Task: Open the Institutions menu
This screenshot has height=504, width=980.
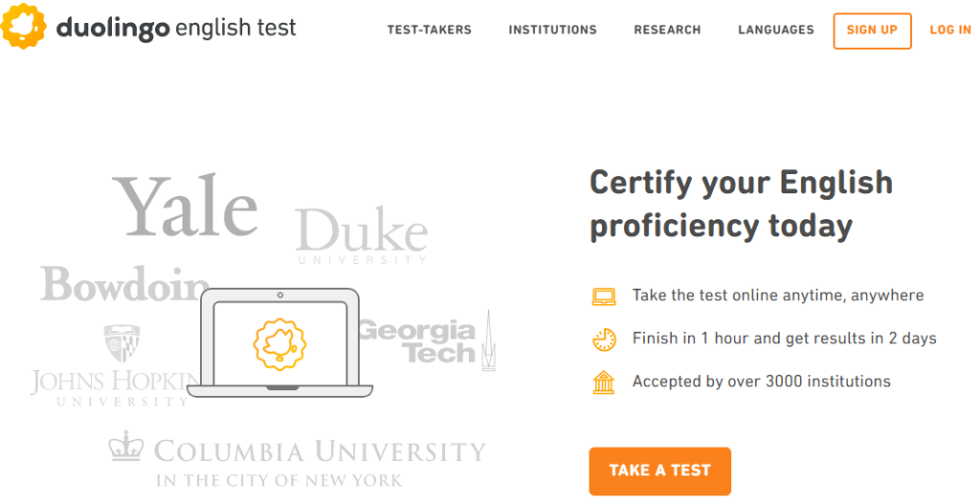Action: pos(552,30)
